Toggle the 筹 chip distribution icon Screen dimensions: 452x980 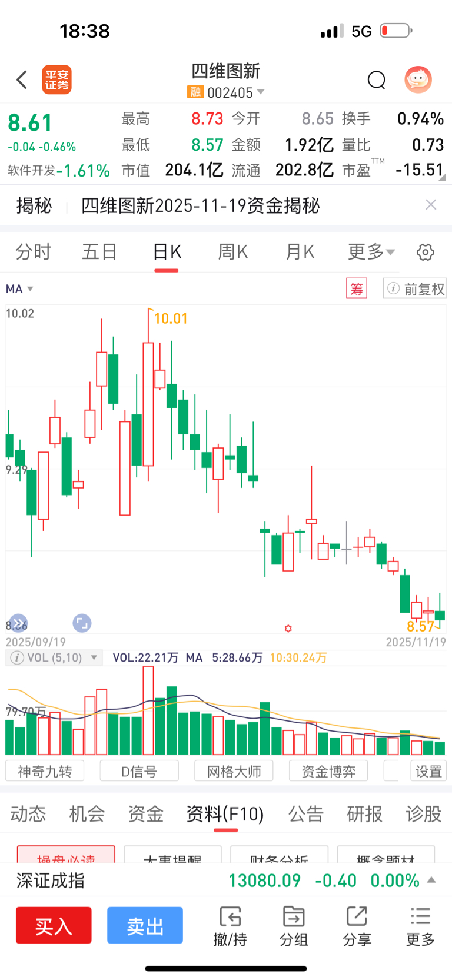(x=357, y=289)
